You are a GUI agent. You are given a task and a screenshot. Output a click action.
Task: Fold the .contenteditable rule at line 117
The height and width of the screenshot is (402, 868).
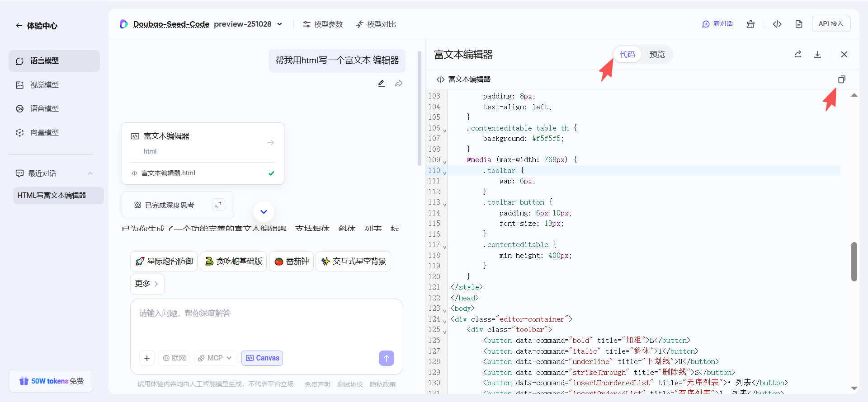[x=445, y=247]
